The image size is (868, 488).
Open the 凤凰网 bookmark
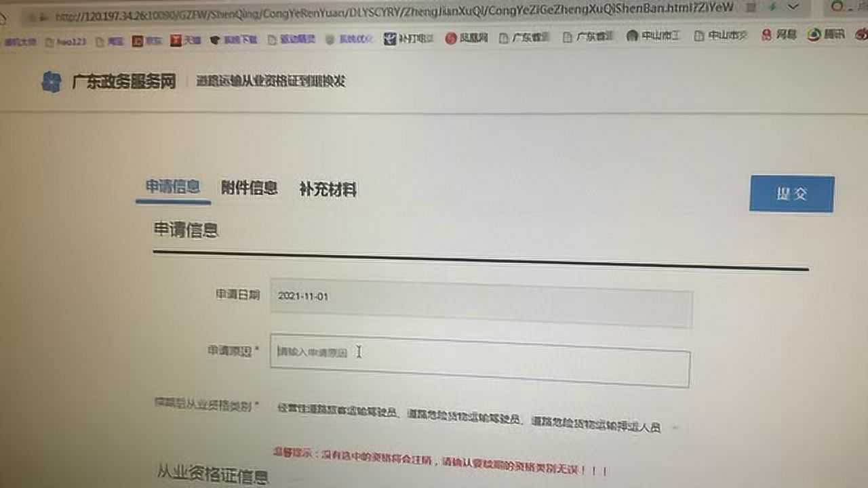[467, 38]
